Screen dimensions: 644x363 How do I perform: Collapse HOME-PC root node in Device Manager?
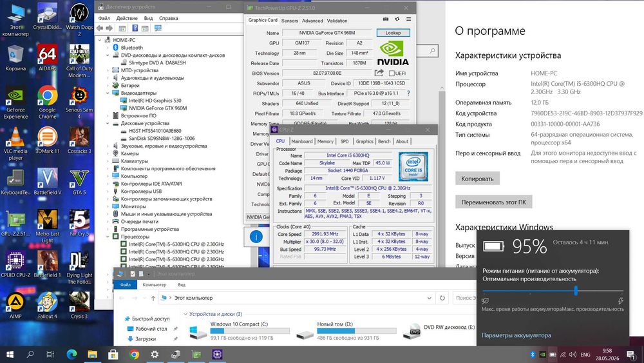pos(100,40)
